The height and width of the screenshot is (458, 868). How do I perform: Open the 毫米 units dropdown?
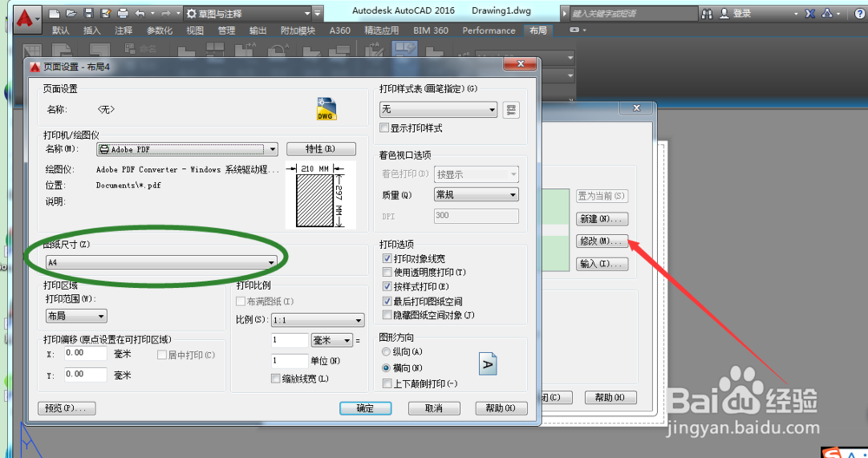pyautogui.click(x=332, y=340)
